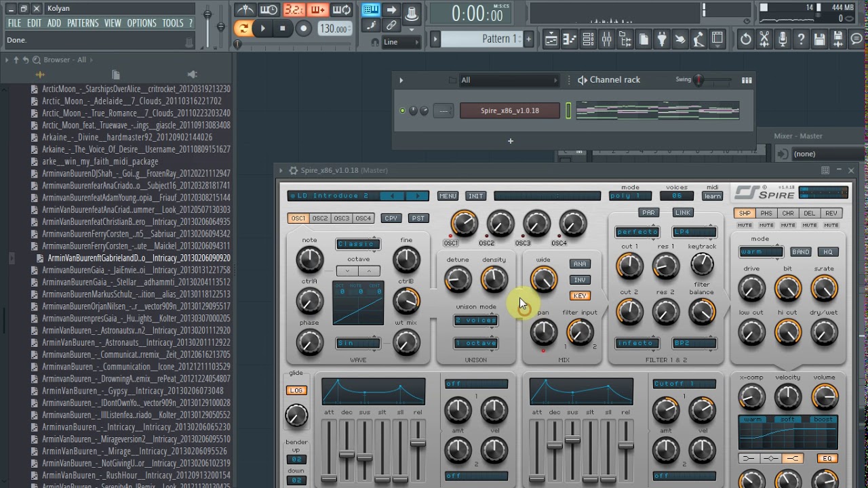Open the OPTIONS menu
Image resolution: width=868 pixels, height=488 pixels.
click(x=142, y=23)
